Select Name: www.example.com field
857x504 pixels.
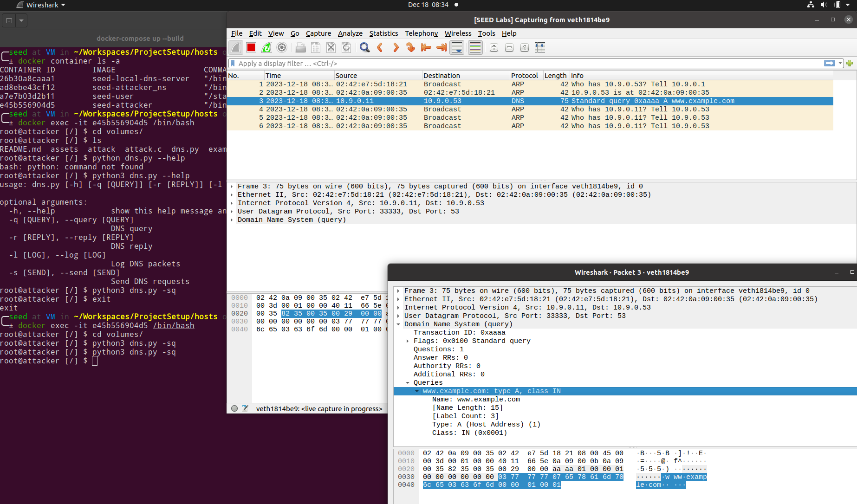[x=476, y=399]
